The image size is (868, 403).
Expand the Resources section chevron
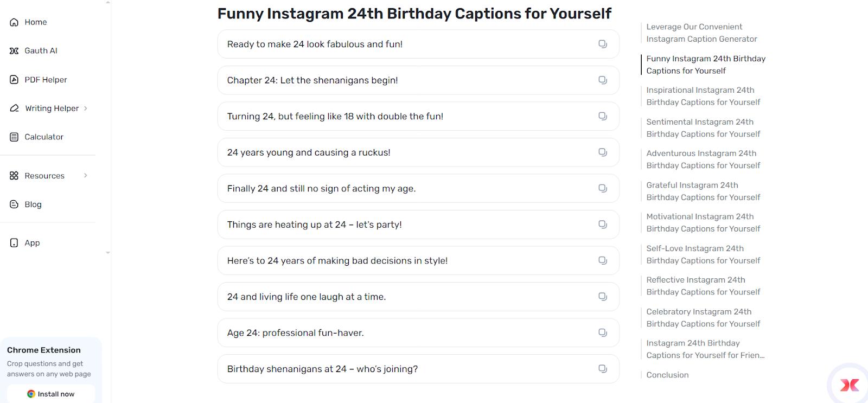85,175
